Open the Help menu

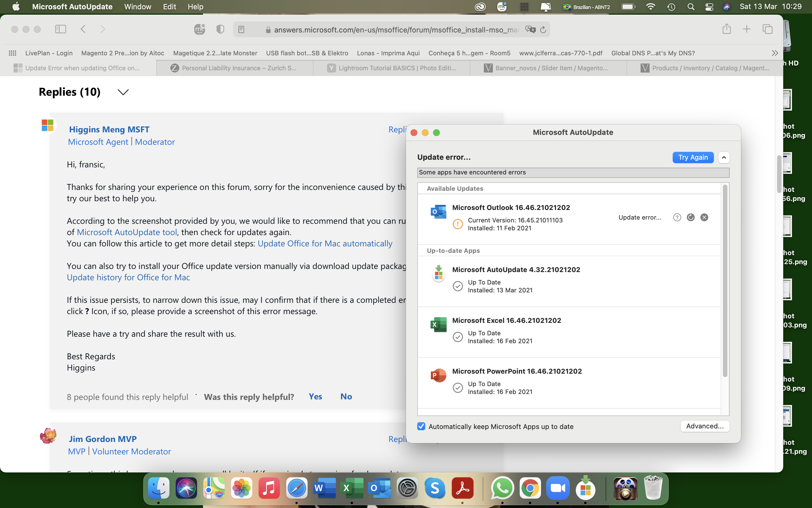point(195,7)
